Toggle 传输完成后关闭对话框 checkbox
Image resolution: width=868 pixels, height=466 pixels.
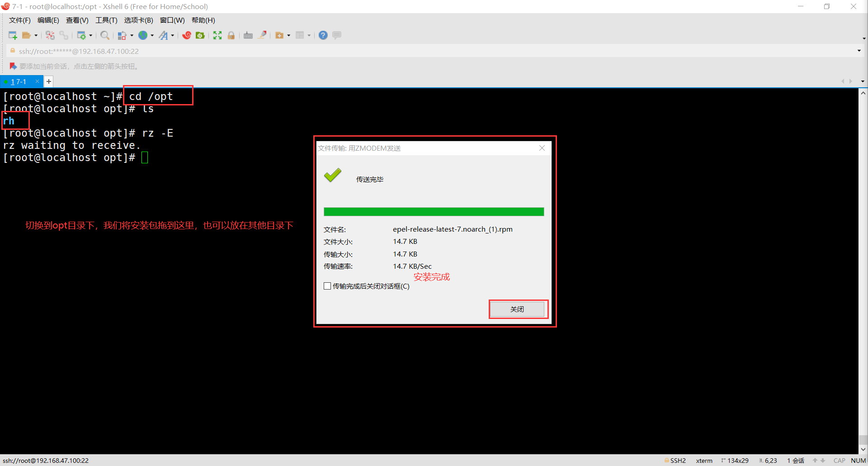coord(327,286)
